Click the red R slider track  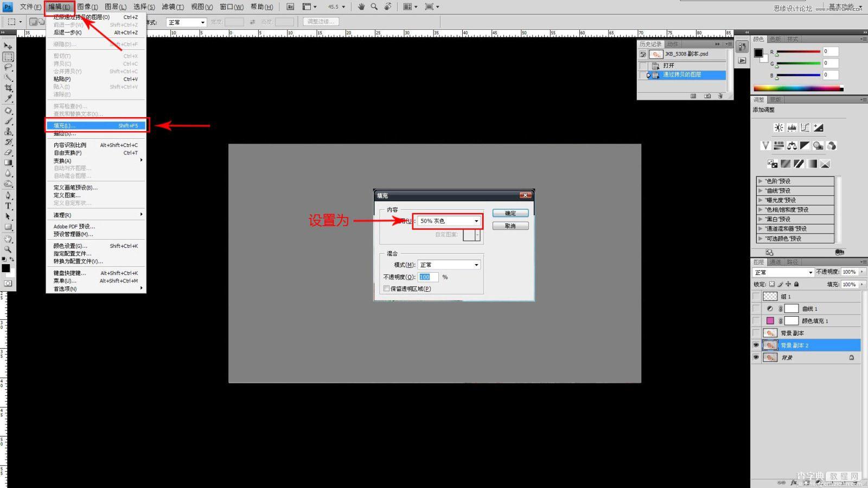(x=798, y=52)
